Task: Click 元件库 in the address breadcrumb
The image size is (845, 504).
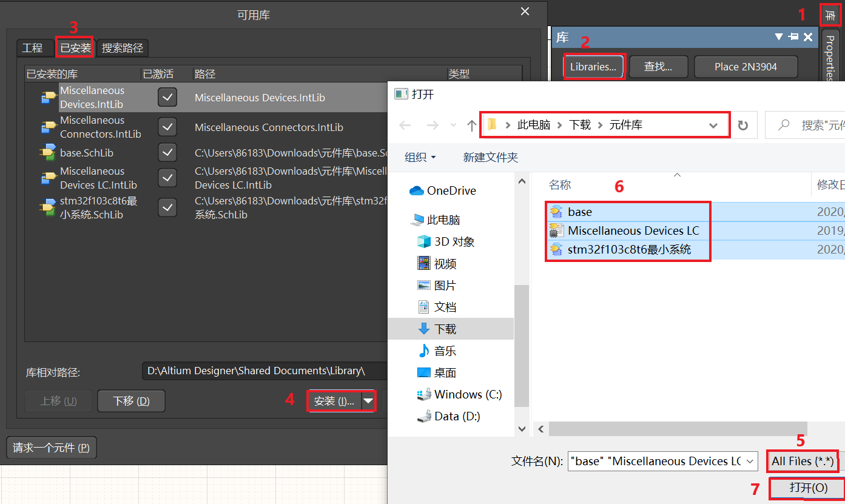Action: coord(626,125)
